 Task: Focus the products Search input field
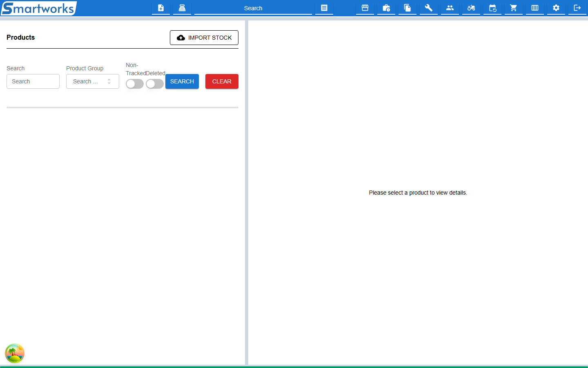(33, 81)
